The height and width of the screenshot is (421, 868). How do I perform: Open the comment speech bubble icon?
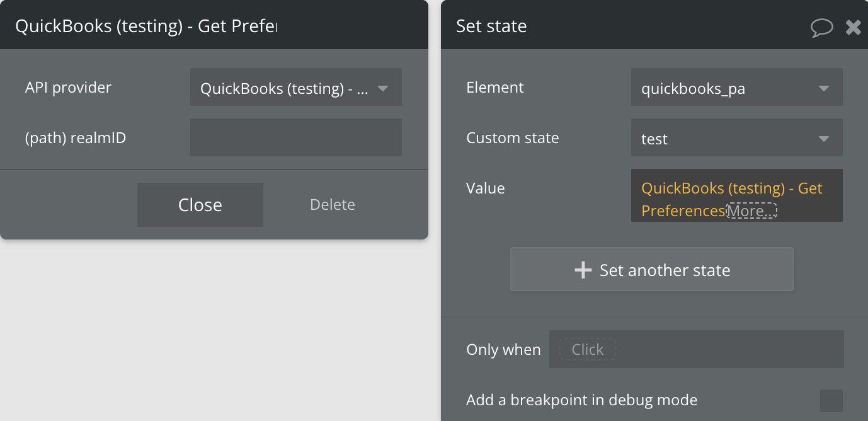(x=822, y=27)
